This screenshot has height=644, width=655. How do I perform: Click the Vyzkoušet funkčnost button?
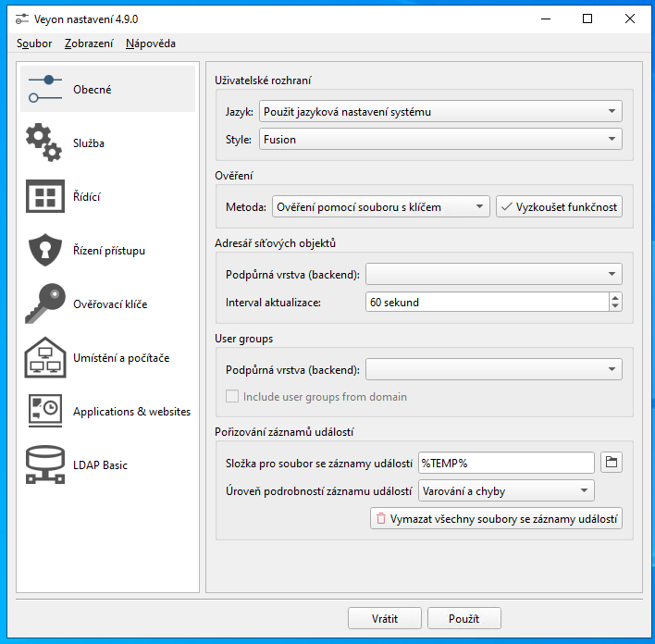pyautogui.click(x=559, y=207)
